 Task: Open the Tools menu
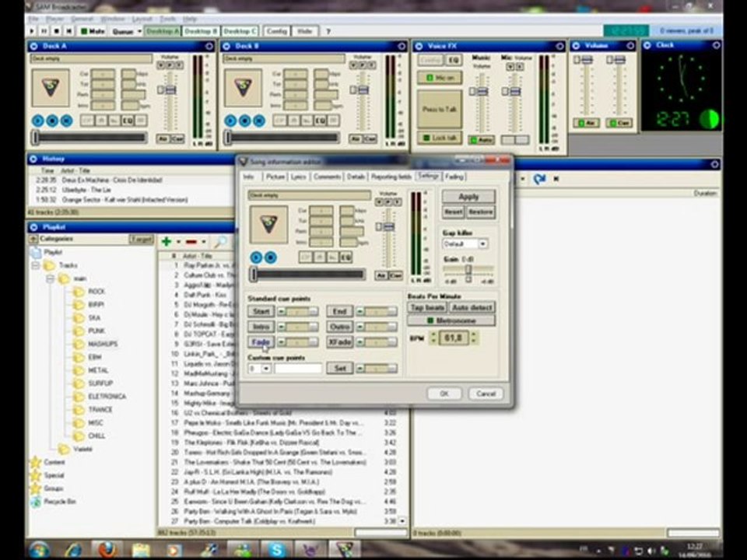pyautogui.click(x=167, y=18)
